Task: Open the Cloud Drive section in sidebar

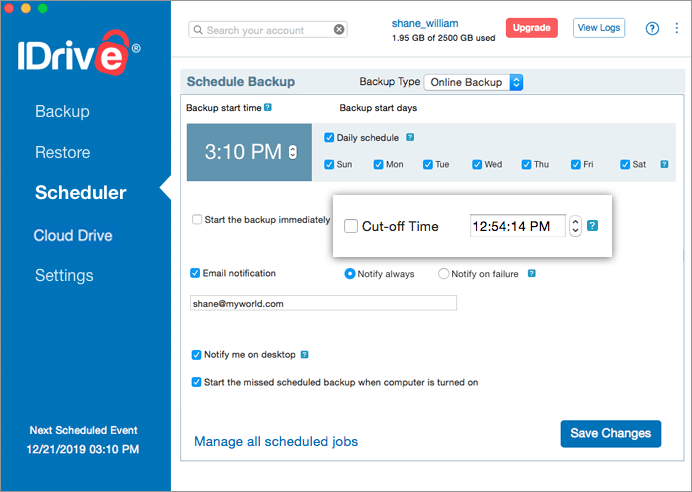Action: (x=73, y=235)
